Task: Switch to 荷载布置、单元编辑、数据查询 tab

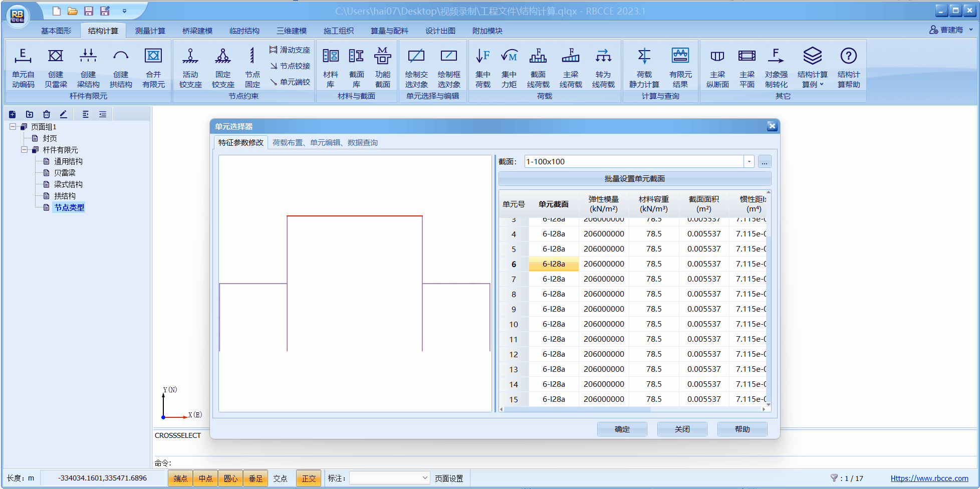Action: click(x=325, y=143)
